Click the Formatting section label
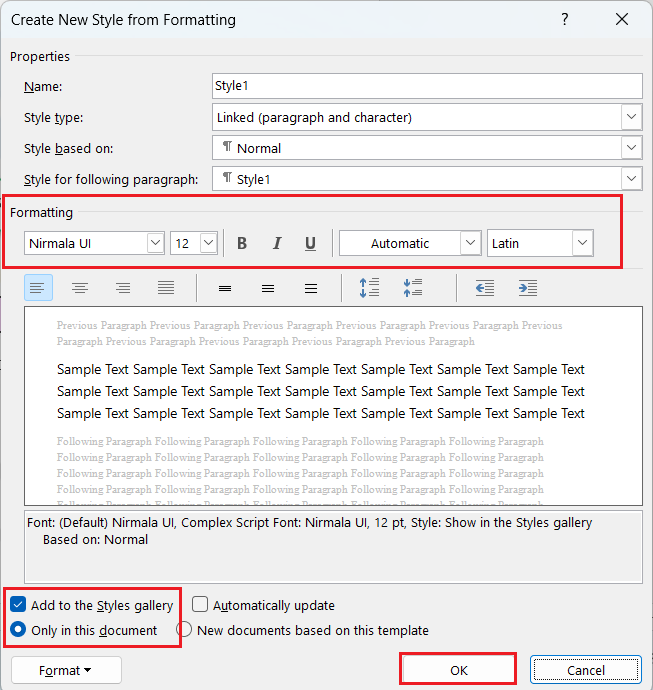The image size is (653, 690). (x=41, y=213)
